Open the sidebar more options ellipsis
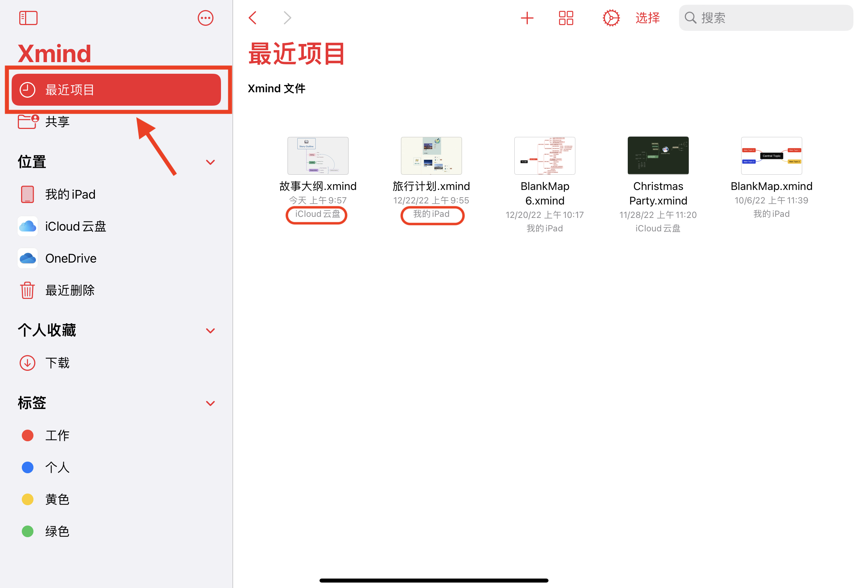The image size is (868, 588). (x=205, y=18)
